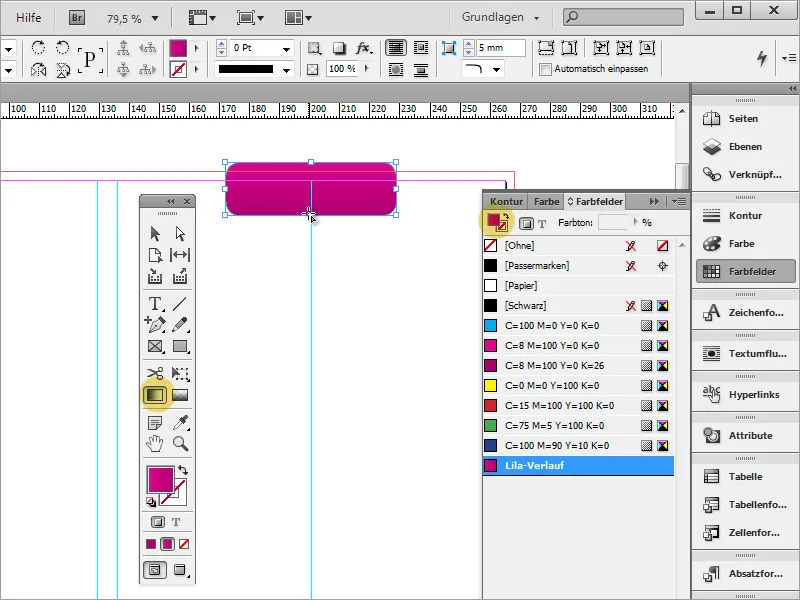Select the Hand tool
The image size is (800, 600).
(x=155, y=443)
